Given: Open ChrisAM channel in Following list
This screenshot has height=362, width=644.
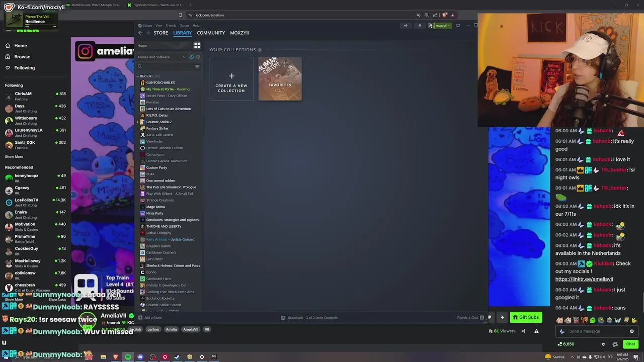Looking at the screenshot, I should (x=35, y=96).
